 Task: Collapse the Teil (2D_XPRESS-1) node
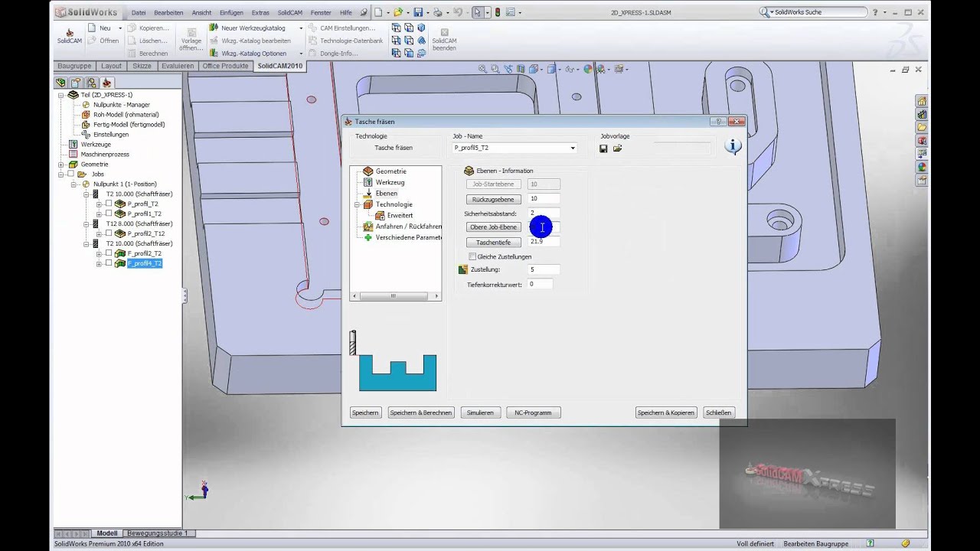click(x=61, y=95)
